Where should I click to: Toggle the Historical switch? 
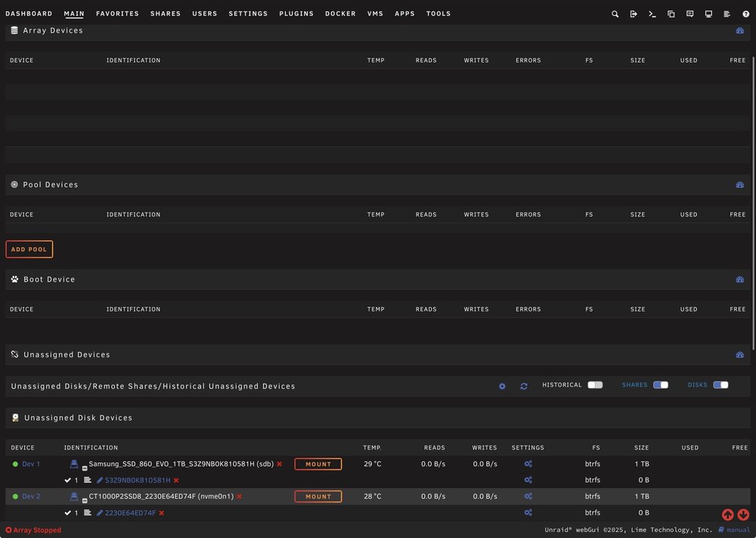pyautogui.click(x=595, y=385)
